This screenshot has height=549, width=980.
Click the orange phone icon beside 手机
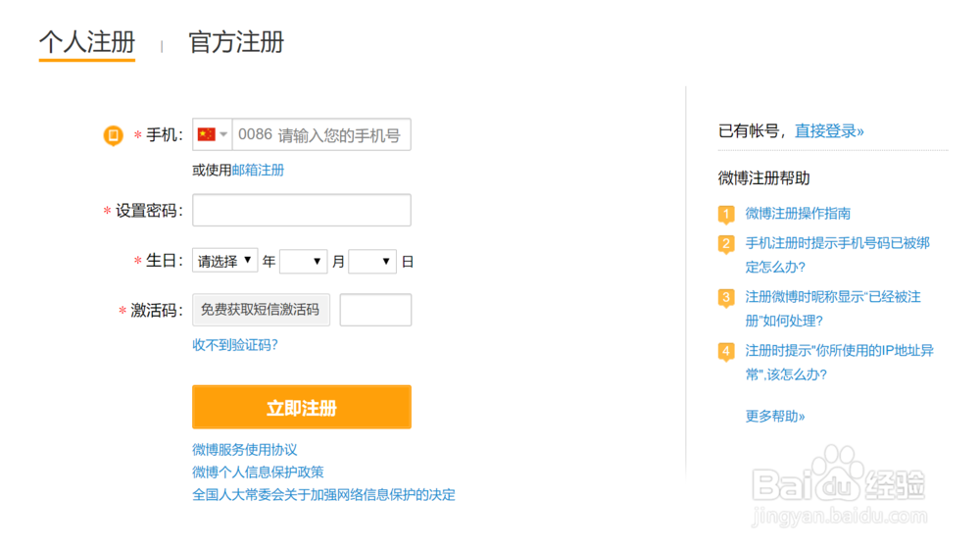click(113, 135)
